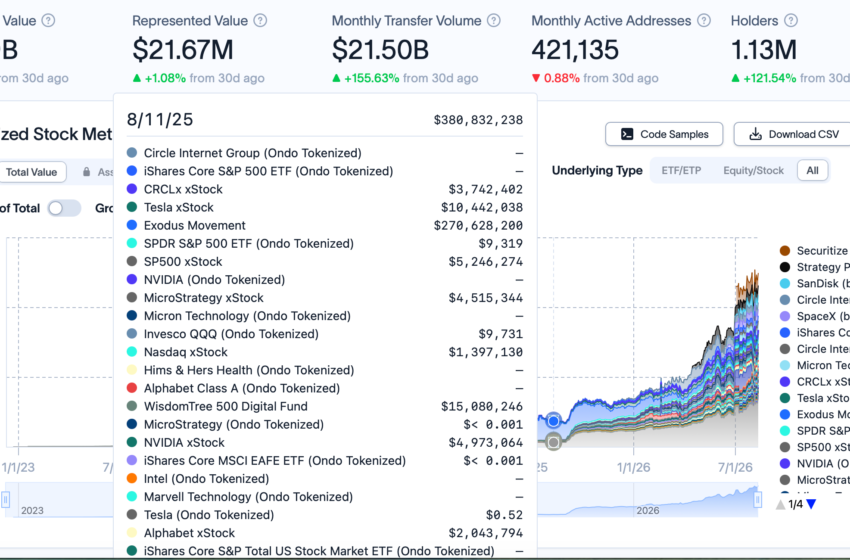Screen dimensions: 850x560
Task: Toggle Tesla xStock legend entry
Action: [814, 398]
